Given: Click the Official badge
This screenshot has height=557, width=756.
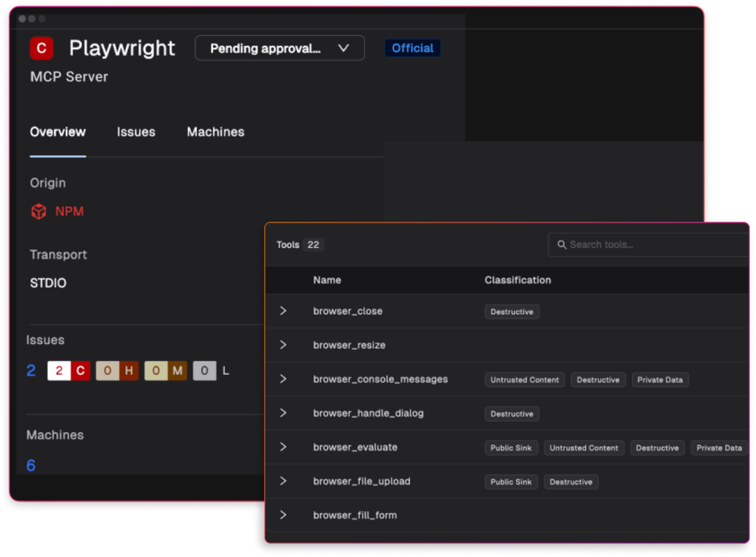Looking at the screenshot, I should point(412,48).
